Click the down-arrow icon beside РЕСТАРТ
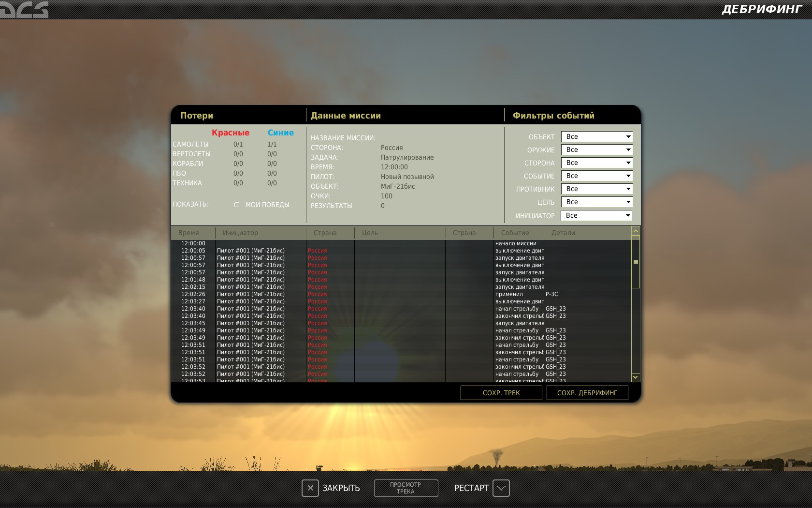 tap(501, 488)
